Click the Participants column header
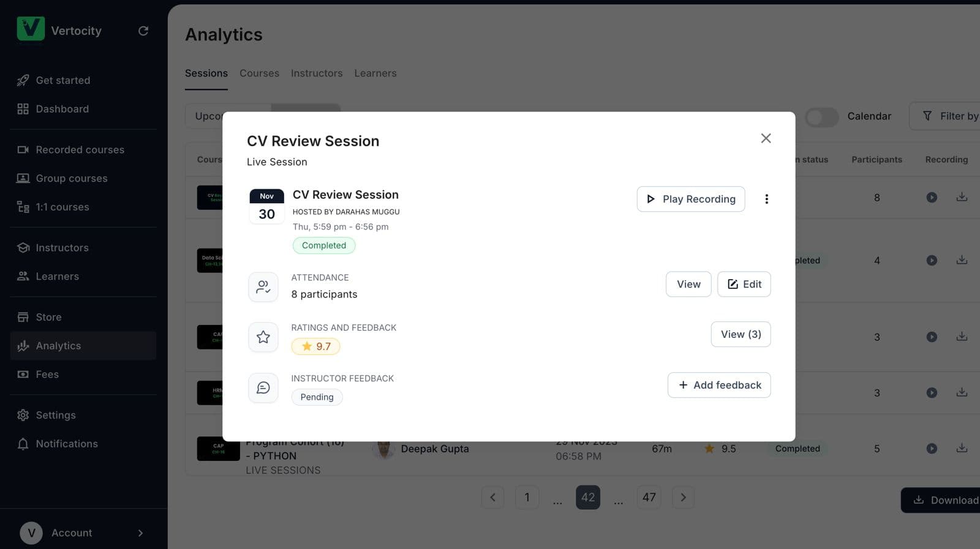980x549 pixels. (876, 160)
